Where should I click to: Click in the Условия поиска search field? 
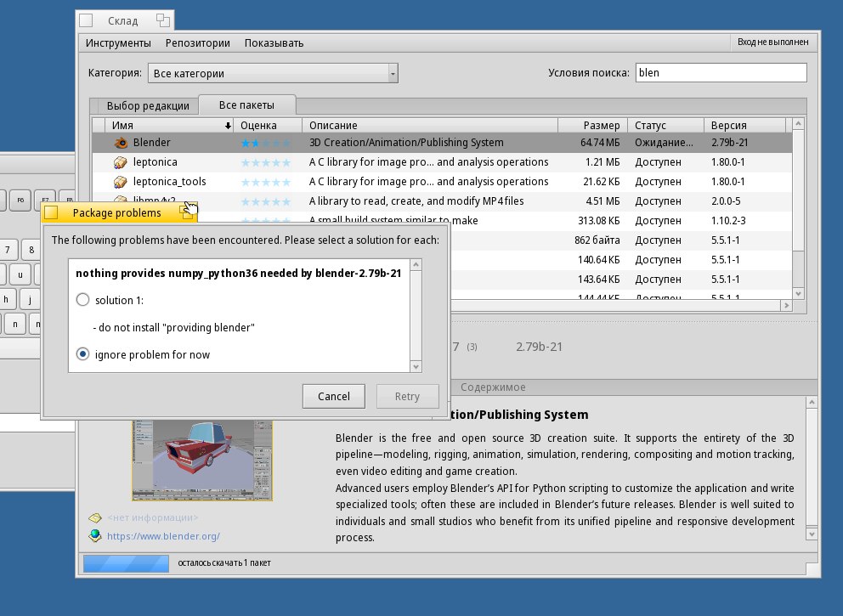click(x=721, y=72)
